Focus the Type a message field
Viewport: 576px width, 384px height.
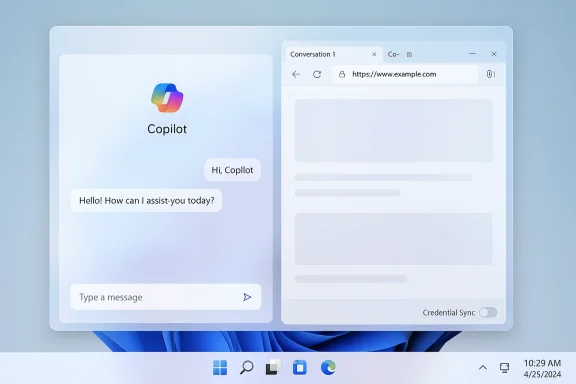pyautogui.click(x=166, y=297)
